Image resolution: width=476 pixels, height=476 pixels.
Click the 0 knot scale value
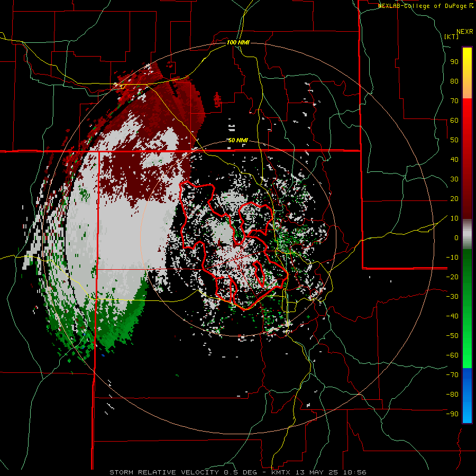[x=456, y=238]
